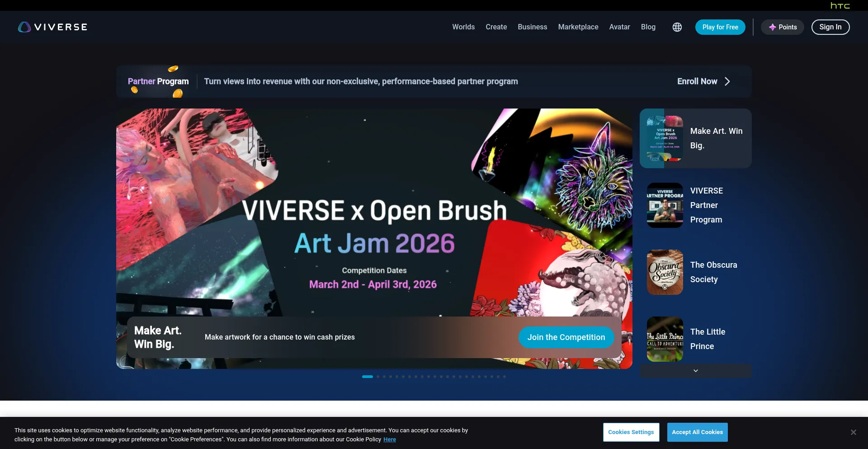Viewport: 868px width, 449px height.
Task: Open the Avatar page
Action: [619, 27]
